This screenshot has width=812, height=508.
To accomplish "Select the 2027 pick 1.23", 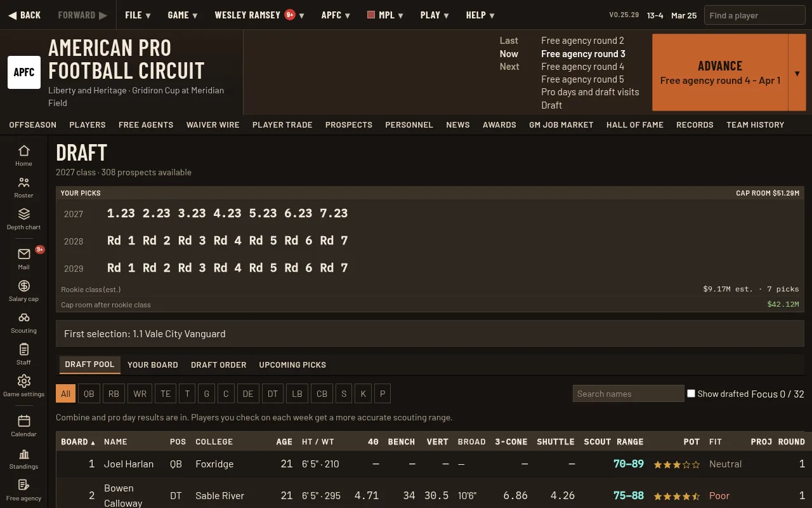I will point(121,213).
